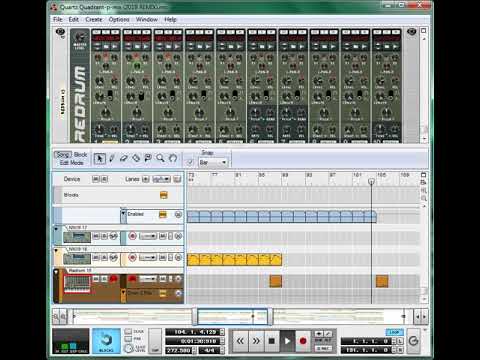
Task: Click the Tap tempo button
Action: pyautogui.click(x=155, y=341)
